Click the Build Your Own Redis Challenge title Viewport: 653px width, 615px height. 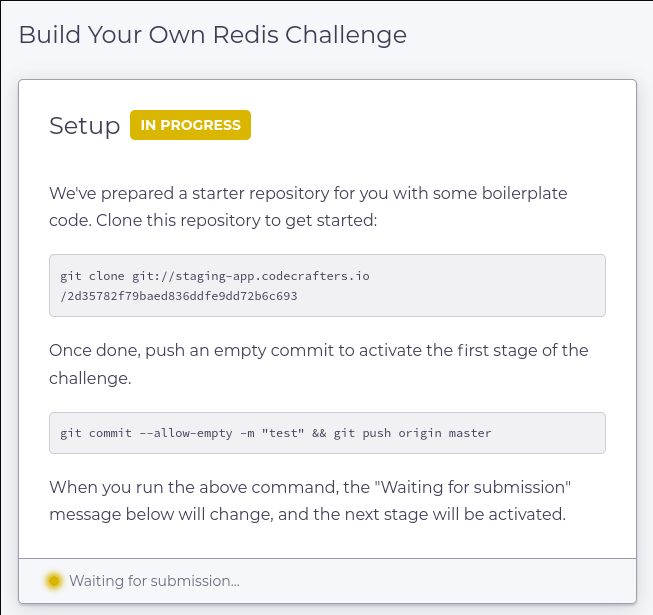213,35
